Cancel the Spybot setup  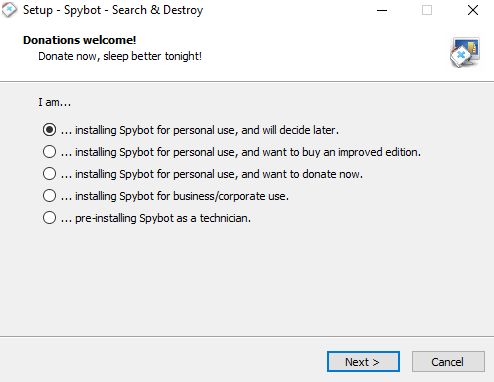(x=448, y=362)
